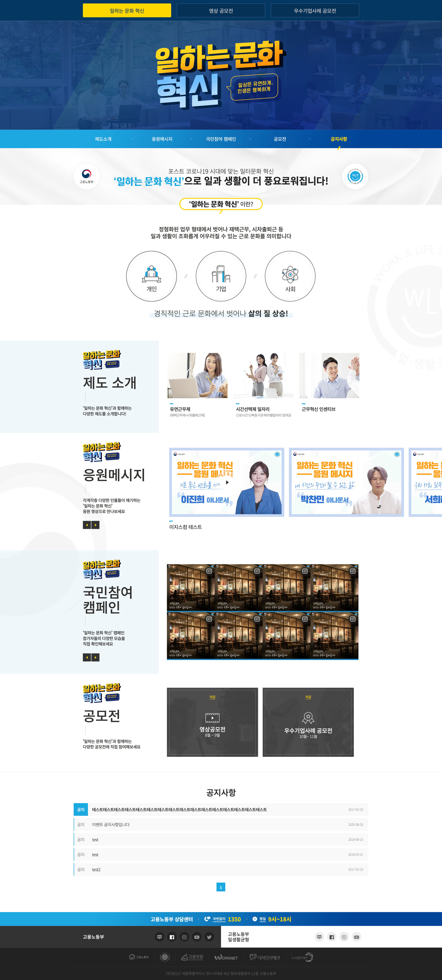Switch to the 우수기업사례 공모전 top tab
The width and height of the screenshot is (442, 980).
coord(315,11)
